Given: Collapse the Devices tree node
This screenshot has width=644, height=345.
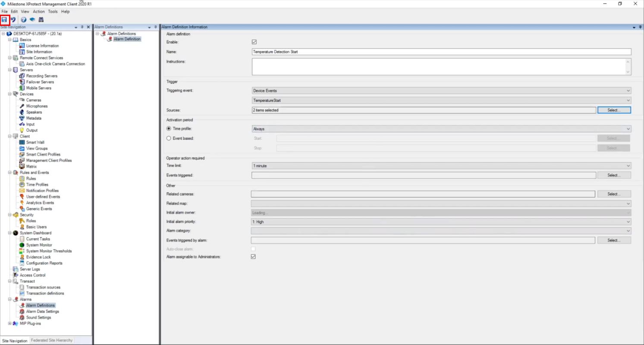Looking at the screenshot, I should pos(10,94).
